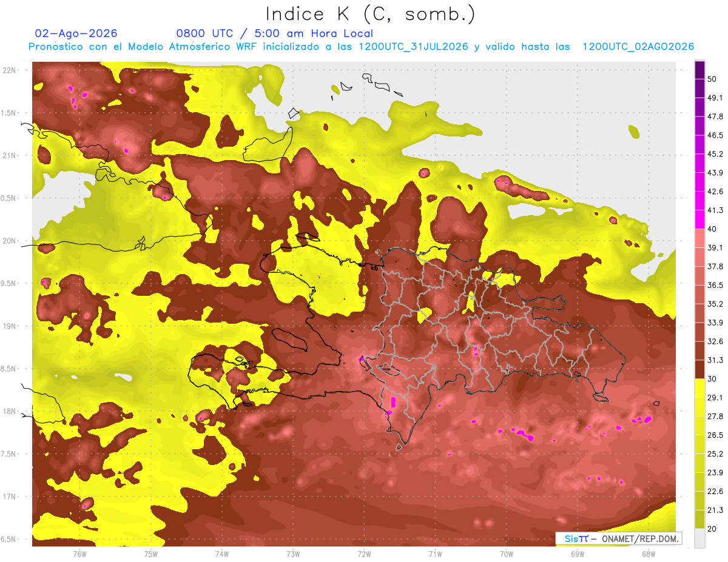This screenshot has width=728, height=562.
Task: Click the "22N" latitude label
Action: 10,70
